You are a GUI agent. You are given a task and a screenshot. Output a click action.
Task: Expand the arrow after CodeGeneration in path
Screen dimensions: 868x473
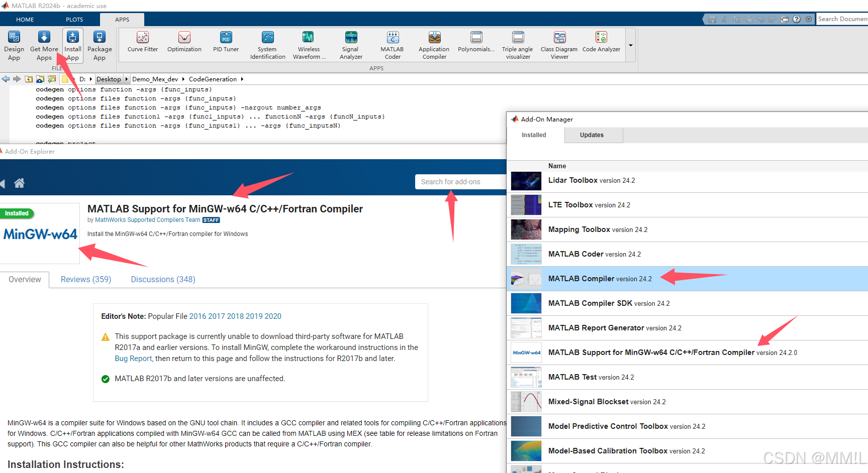[x=242, y=79]
